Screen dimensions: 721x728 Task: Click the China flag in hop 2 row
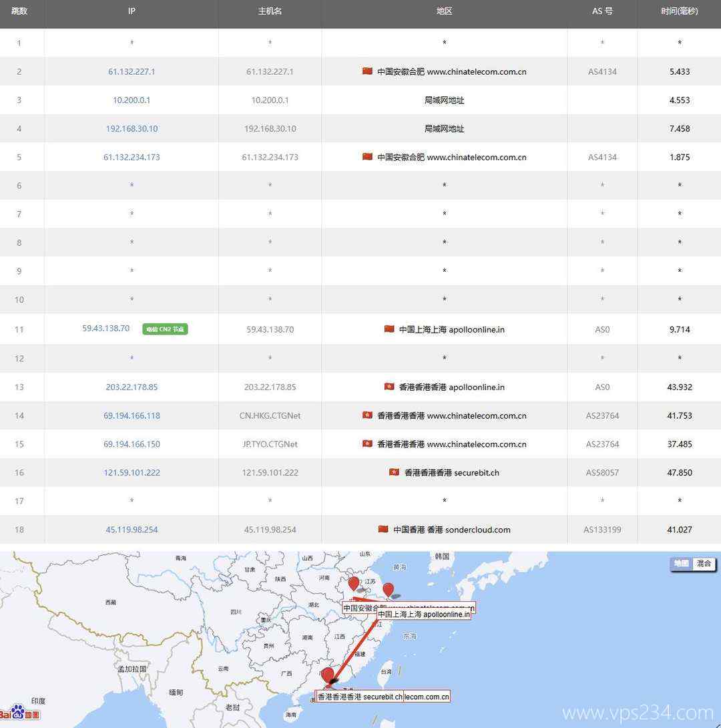[367, 71]
